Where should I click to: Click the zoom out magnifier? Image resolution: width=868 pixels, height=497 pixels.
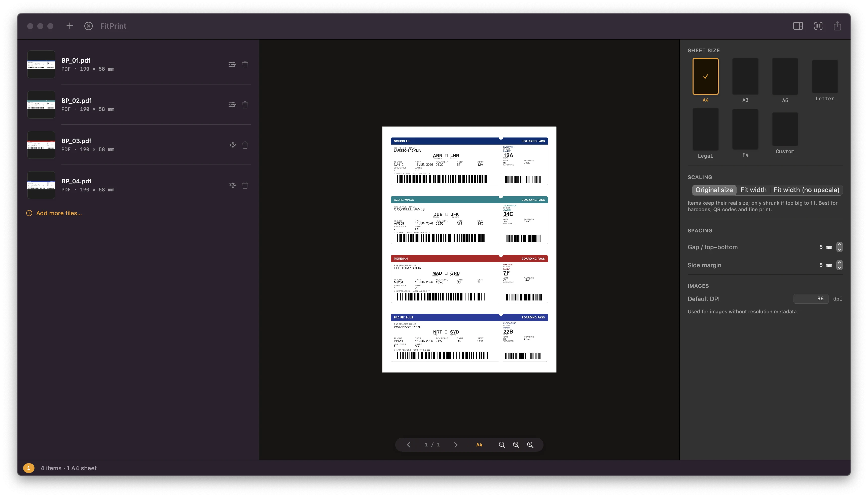(502, 445)
